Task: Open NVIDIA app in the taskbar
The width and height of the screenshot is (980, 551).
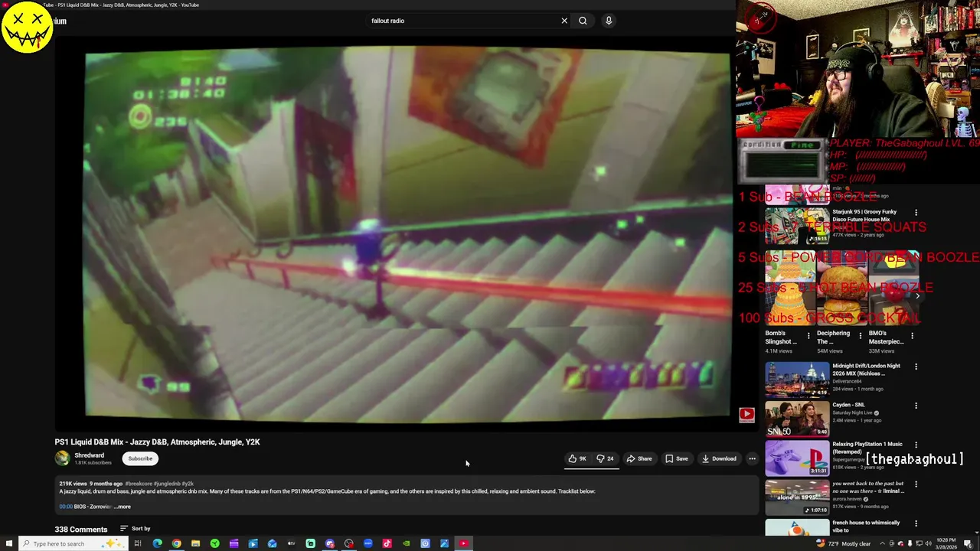Action: (x=406, y=543)
